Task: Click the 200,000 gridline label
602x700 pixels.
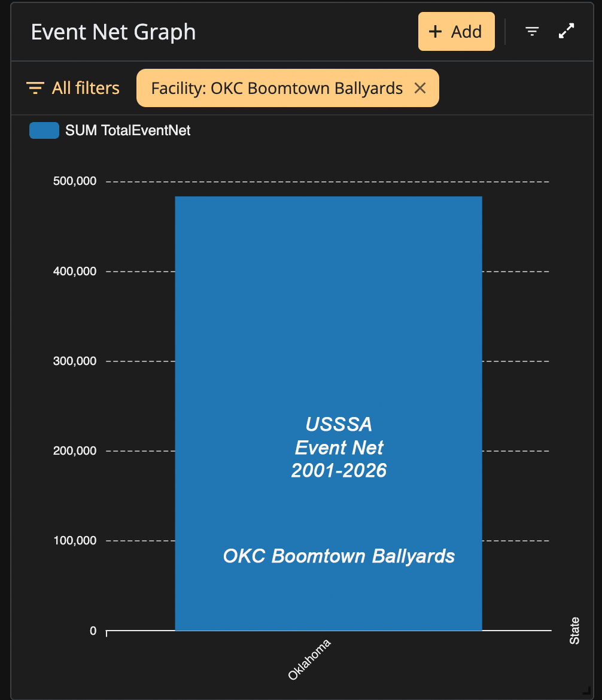Action: point(75,451)
